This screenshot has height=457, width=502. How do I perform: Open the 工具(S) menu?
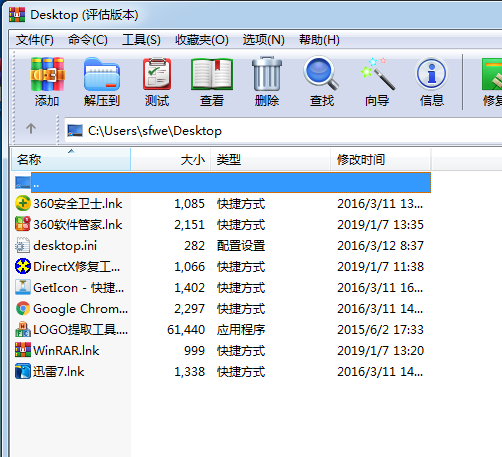point(141,40)
